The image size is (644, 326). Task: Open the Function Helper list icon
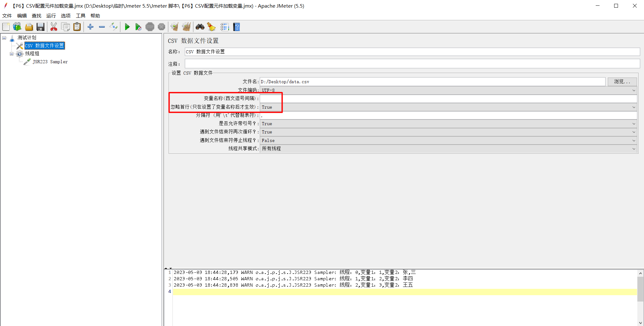tap(225, 27)
